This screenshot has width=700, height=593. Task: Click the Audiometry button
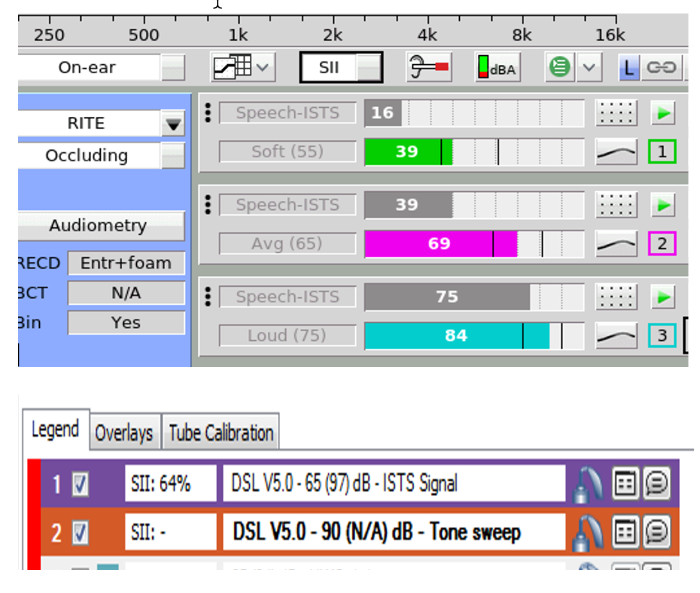point(98,226)
